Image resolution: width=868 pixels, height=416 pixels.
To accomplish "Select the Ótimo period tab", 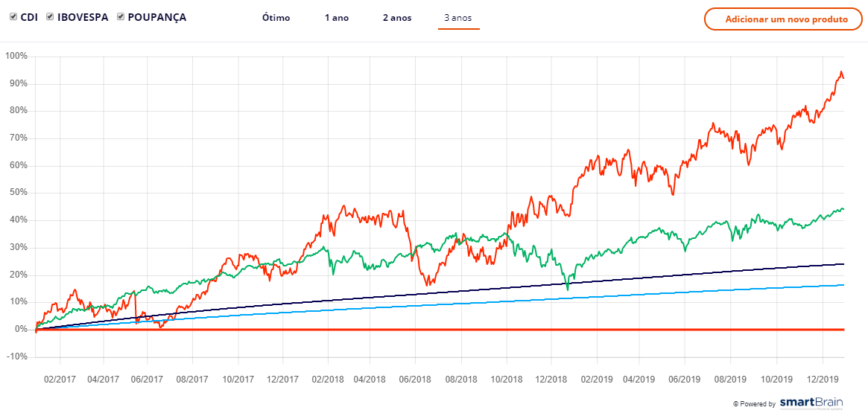I will point(276,18).
